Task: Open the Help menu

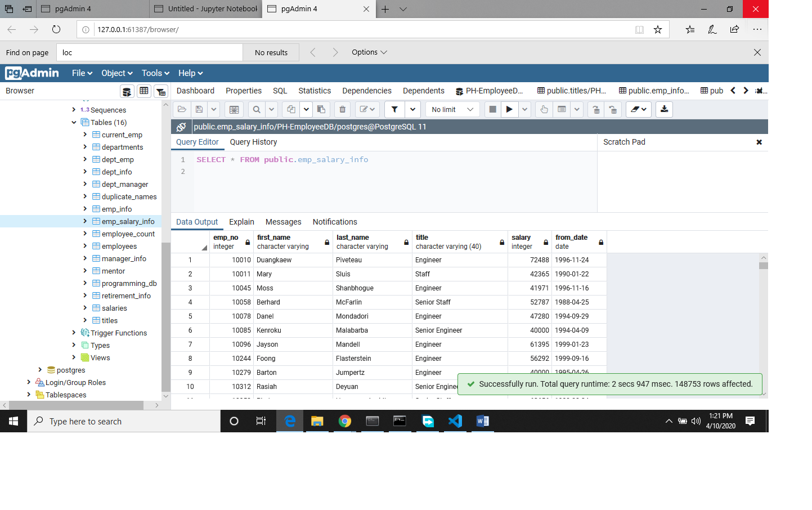Action: [x=190, y=73]
